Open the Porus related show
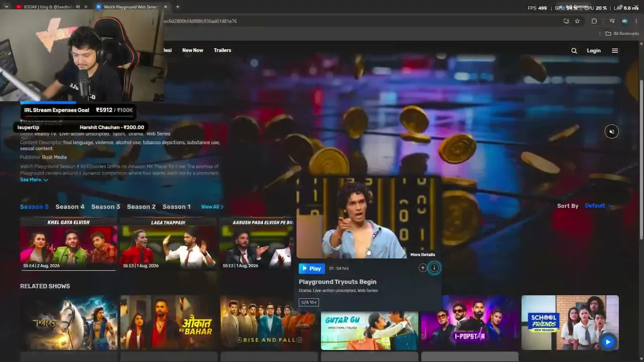The width and height of the screenshot is (644, 362). point(68,322)
